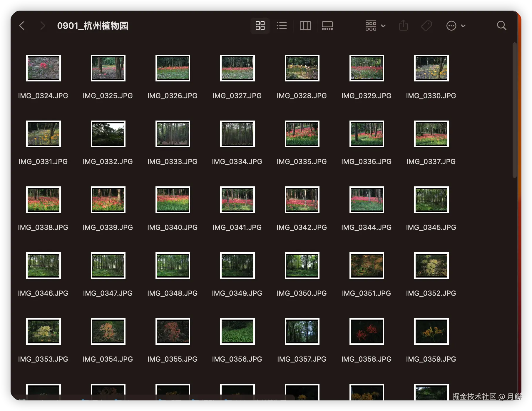Select the IMG_0337.JPG thumbnail

[x=431, y=134]
